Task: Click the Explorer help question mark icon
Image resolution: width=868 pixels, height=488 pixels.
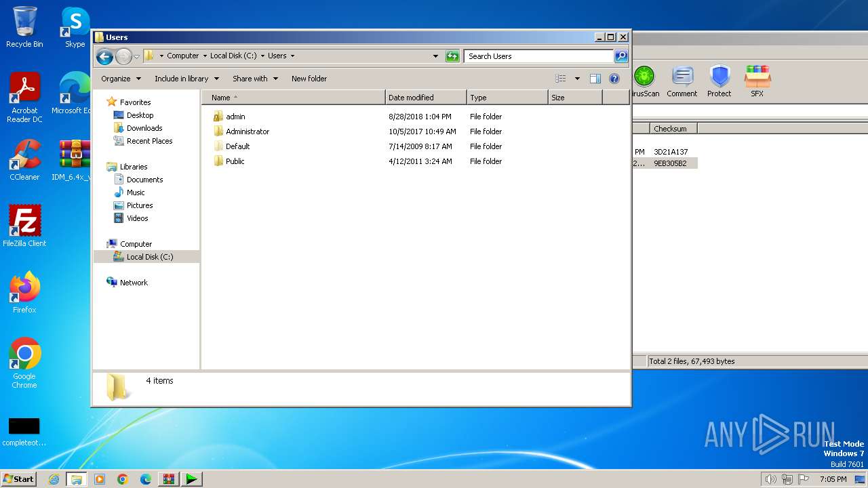Action: point(614,79)
